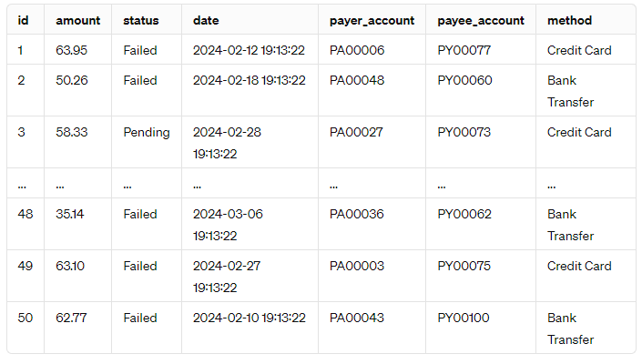Select the 'method' column header
This screenshot has height=364, width=642.
pos(569,20)
